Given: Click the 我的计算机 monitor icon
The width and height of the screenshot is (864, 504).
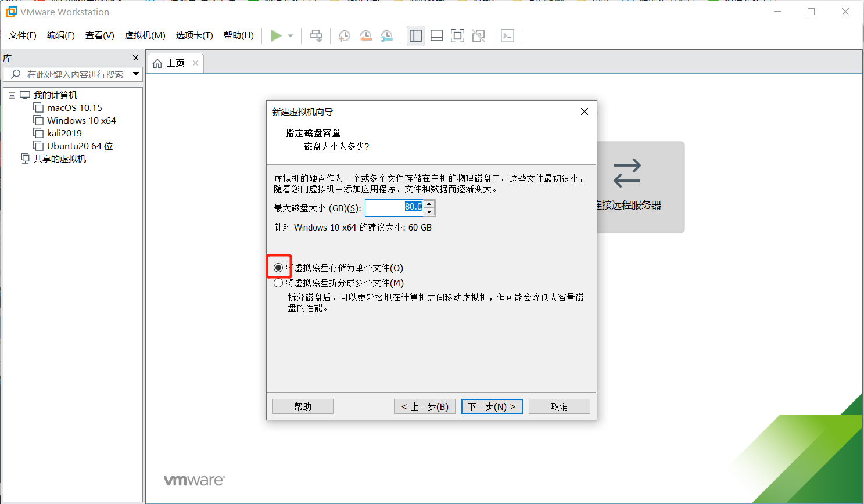Looking at the screenshot, I should (x=25, y=95).
